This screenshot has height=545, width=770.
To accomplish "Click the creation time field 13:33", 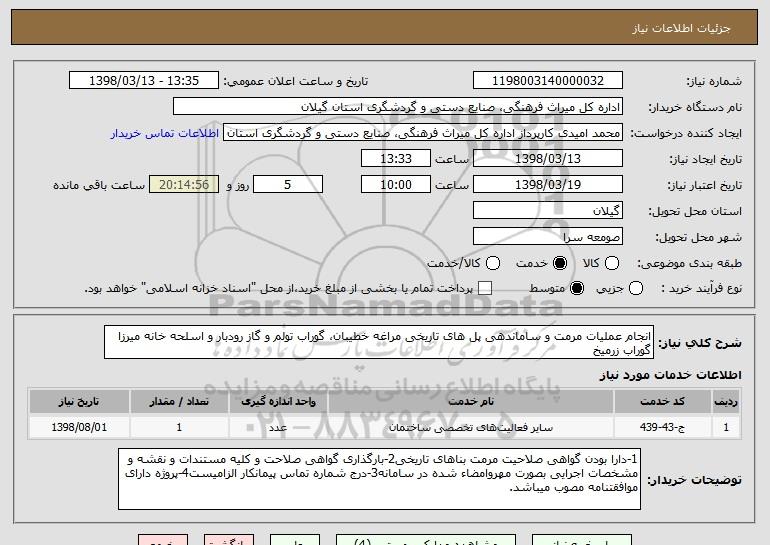I will tap(396, 159).
